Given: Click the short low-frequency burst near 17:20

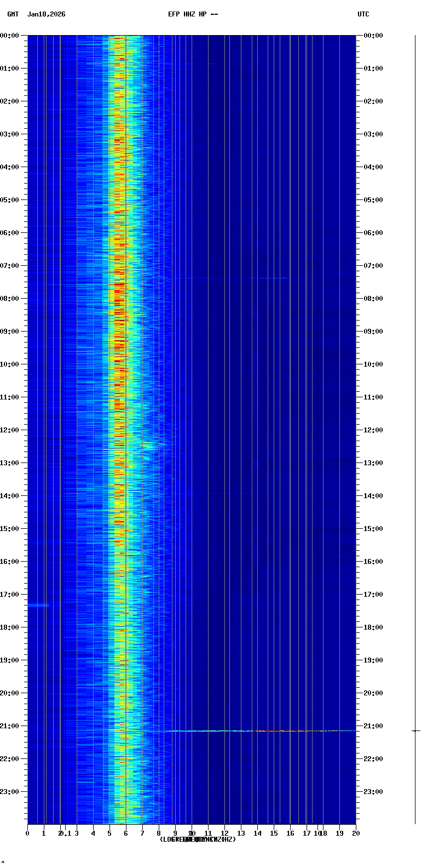Looking at the screenshot, I should (38, 605).
